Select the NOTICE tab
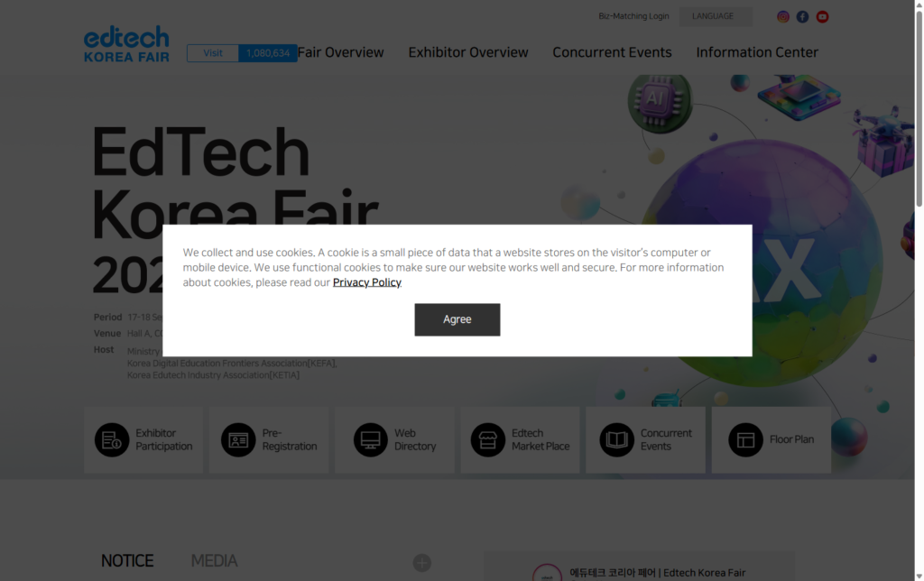 [x=127, y=561]
